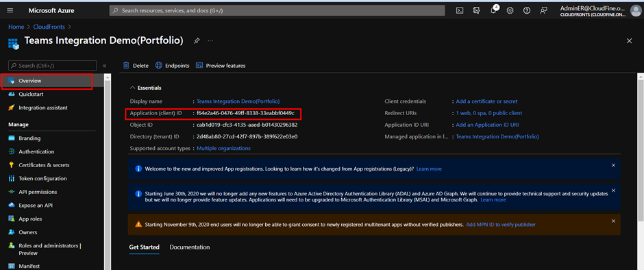Click the Quickstart cloud icon
Screen dimensions: 644x270
pos(12,94)
